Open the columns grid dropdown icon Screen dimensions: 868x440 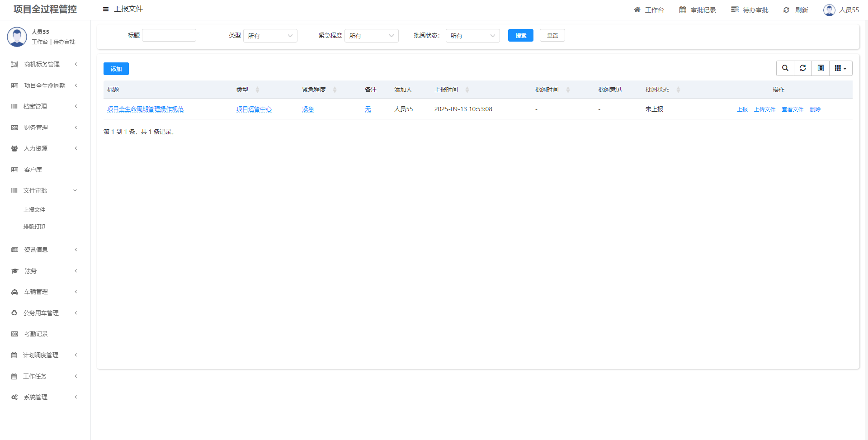840,68
